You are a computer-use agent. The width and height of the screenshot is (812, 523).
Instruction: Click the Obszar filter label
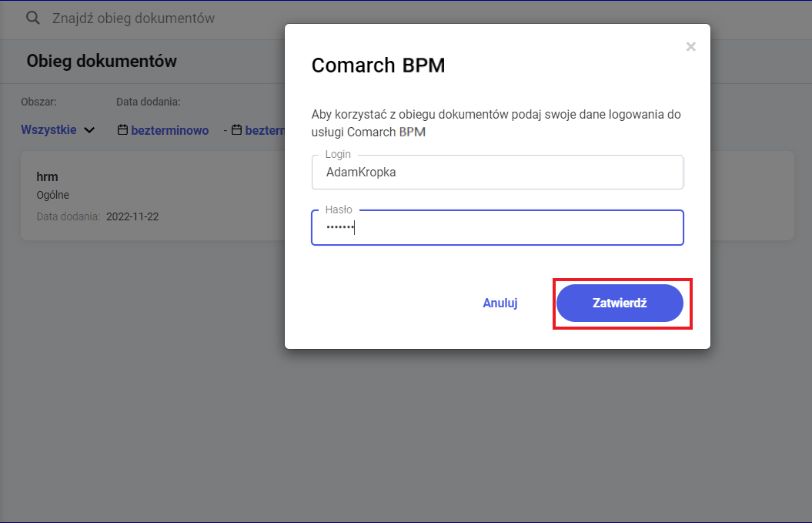pyautogui.click(x=38, y=102)
